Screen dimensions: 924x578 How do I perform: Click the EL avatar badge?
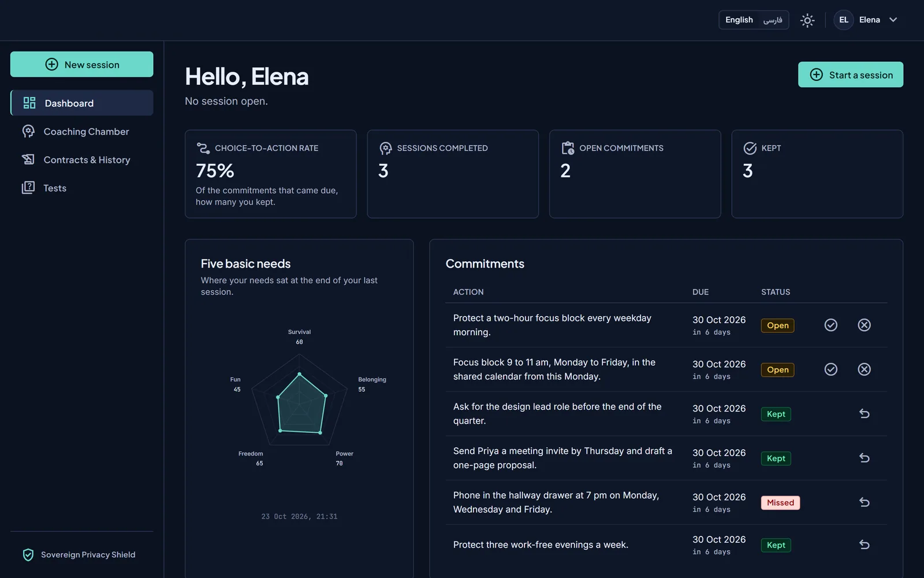coord(844,20)
